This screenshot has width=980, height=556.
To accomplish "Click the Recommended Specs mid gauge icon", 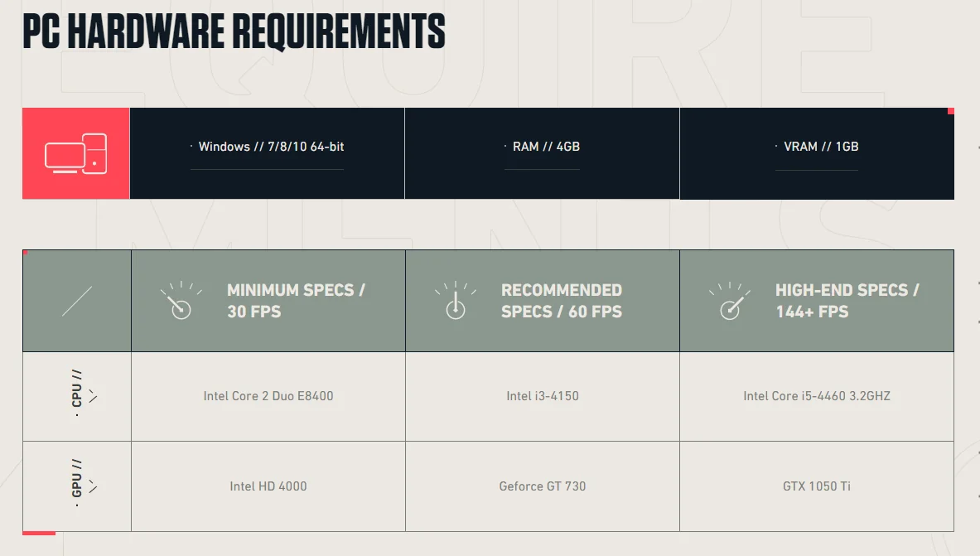I will pyautogui.click(x=455, y=301).
